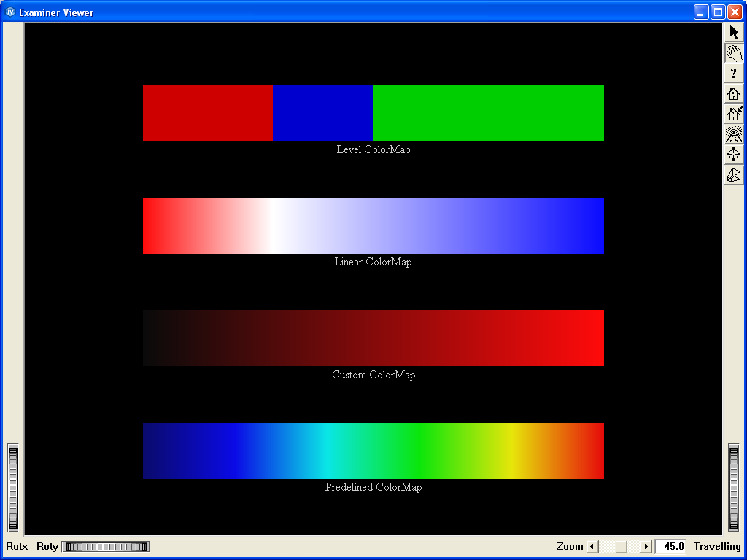Image resolution: width=747 pixels, height=560 pixels.
Task: Activate the hand view mode tool
Action: 734,52
